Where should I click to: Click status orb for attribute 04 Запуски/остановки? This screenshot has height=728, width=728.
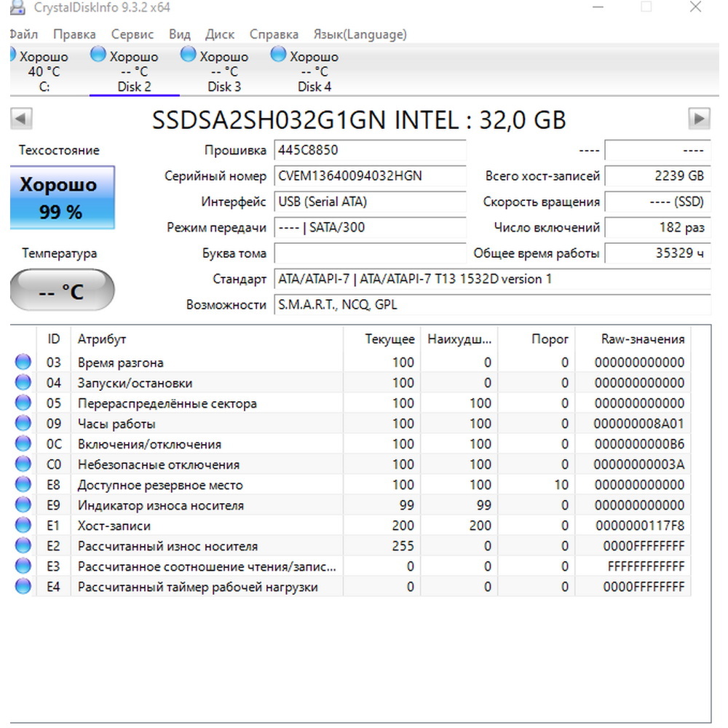23,382
